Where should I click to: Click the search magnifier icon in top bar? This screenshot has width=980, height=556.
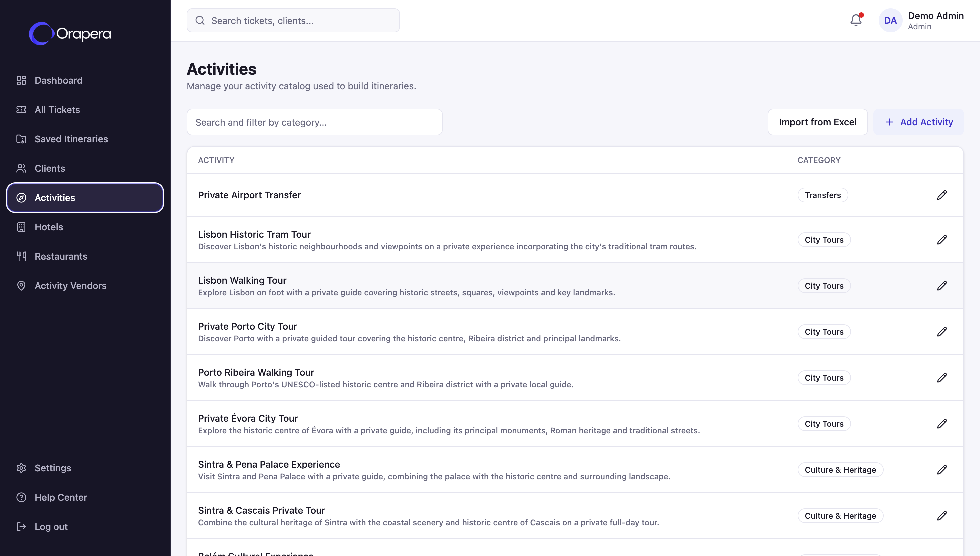click(200, 21)
